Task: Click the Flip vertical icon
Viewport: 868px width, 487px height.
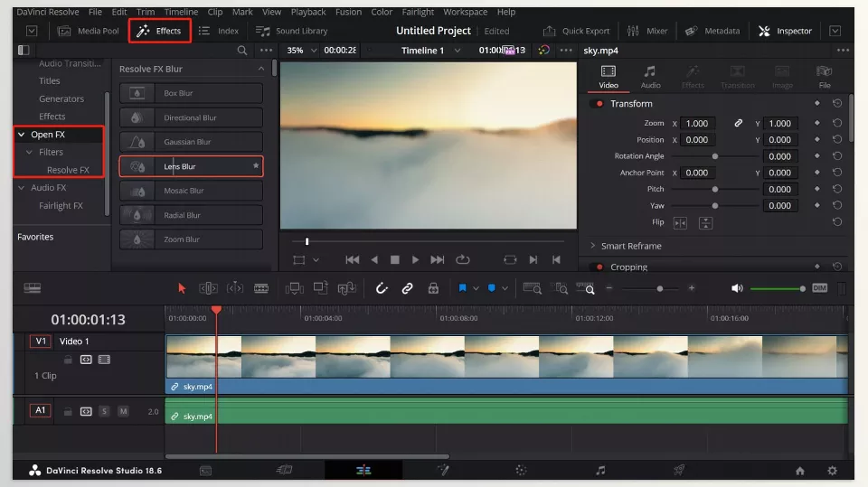Action: click(706, 223)
